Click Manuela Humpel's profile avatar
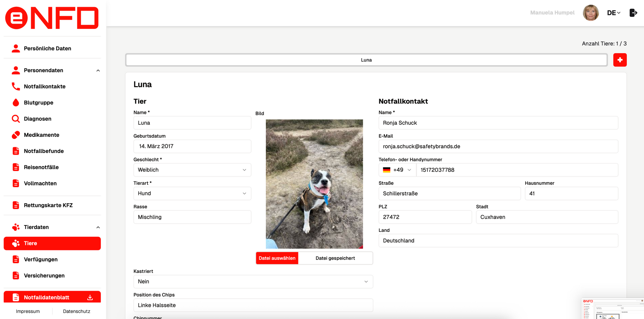 click(x=591, y=13)
